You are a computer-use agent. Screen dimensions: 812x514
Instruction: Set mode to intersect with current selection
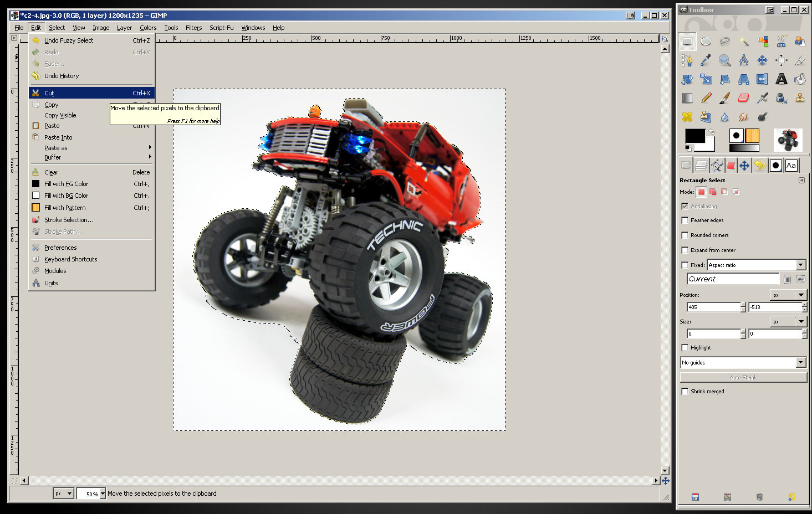coord(736,192)
